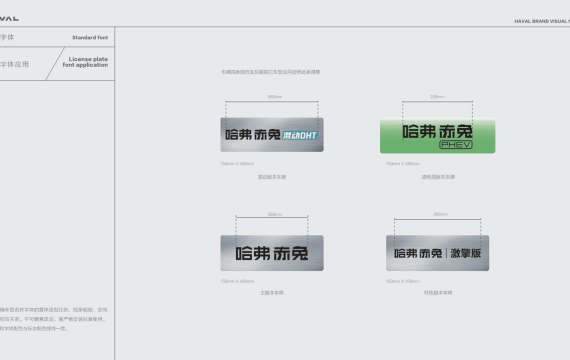Image resolution: width=570 pixels, height=360 pixels.
Task: Click caption label under plain silver plate
Action: 272,293
